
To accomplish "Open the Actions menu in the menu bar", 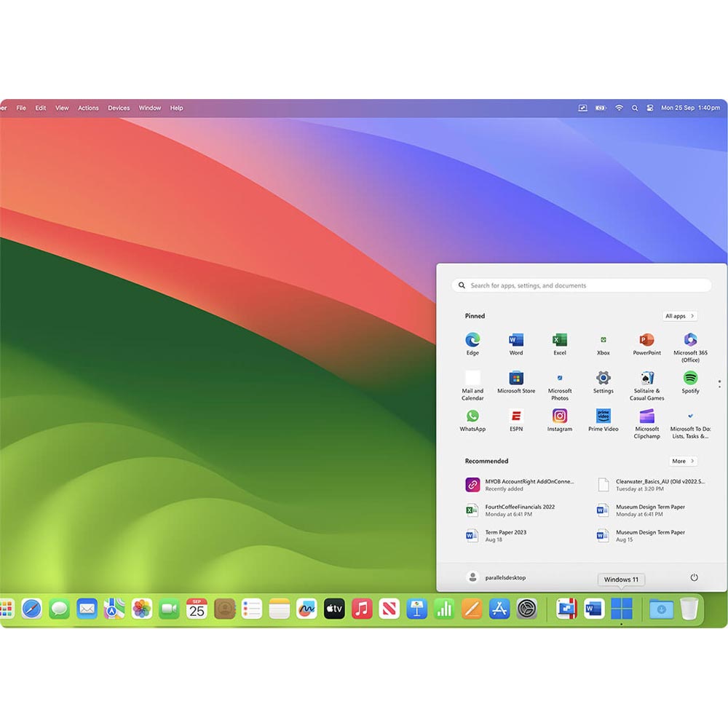I will pyautogui.click(x=87, y=107).
